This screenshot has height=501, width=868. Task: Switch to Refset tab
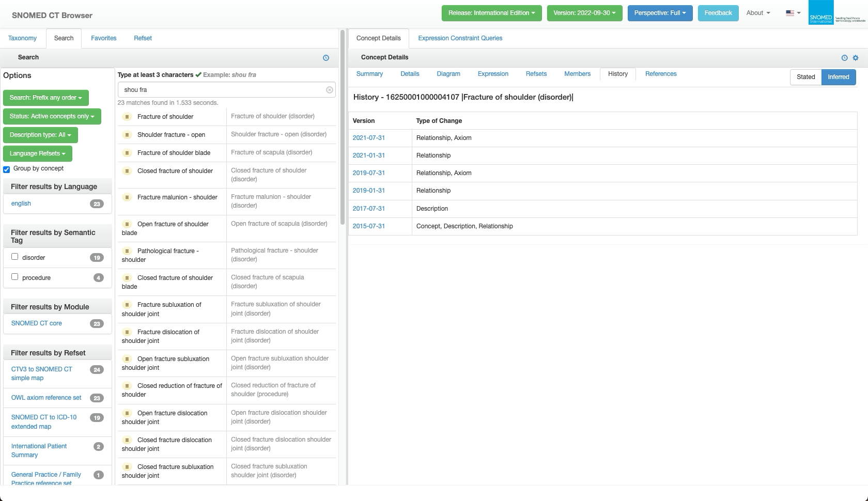pos(143,38)
